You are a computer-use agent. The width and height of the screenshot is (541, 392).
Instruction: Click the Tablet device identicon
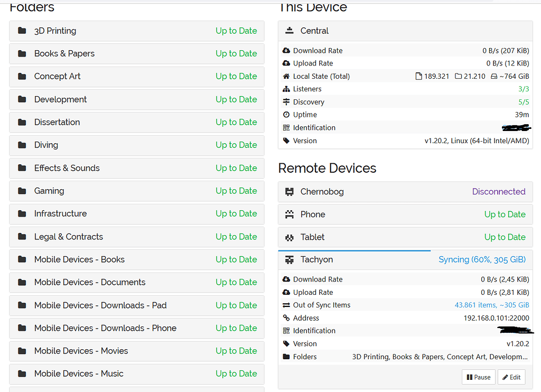point(289,237)
